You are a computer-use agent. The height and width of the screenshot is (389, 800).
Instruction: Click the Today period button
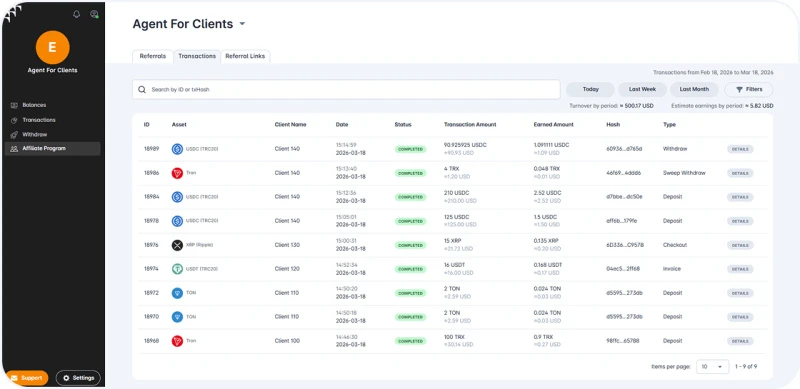point(590,89)
